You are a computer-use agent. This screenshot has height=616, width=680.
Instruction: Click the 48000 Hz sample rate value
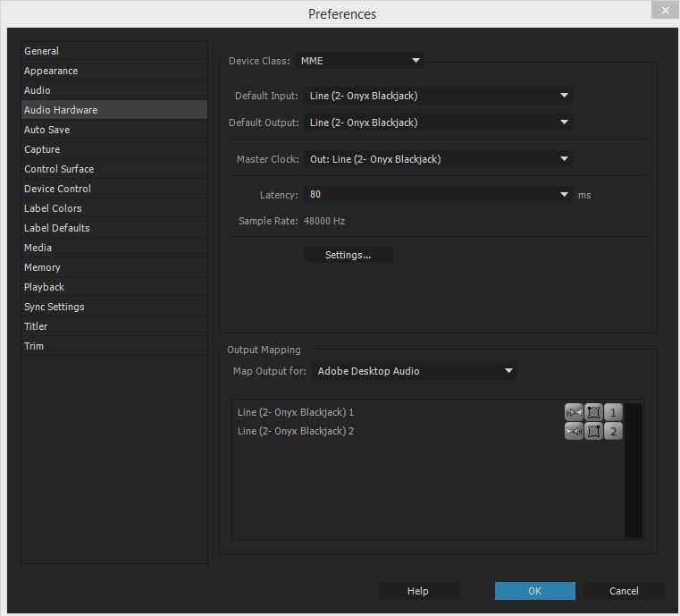pos(324,221)
